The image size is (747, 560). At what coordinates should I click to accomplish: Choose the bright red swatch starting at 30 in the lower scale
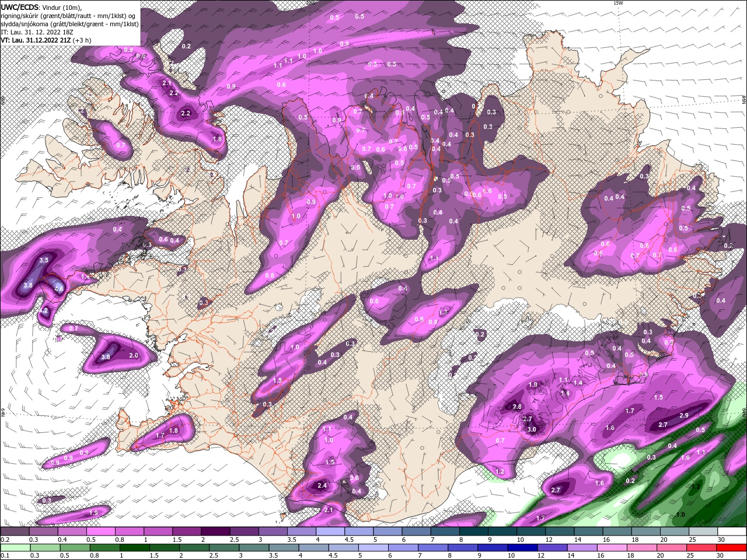[x=731, y=548]
